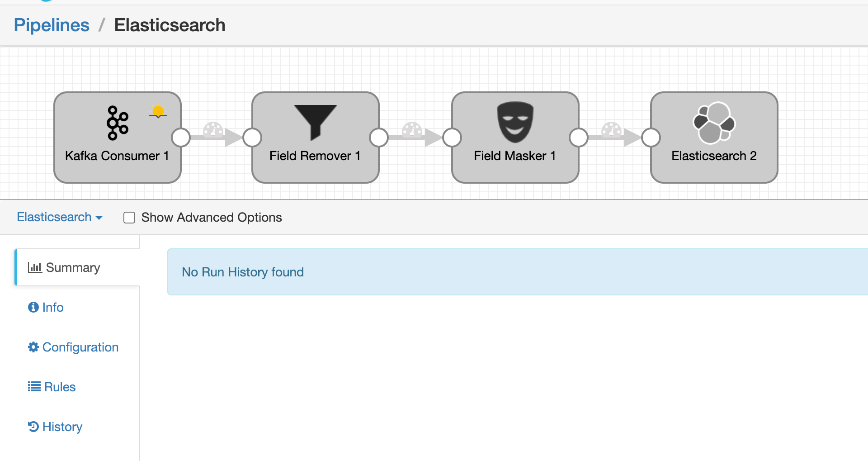
Task: Click Field Remover 1 input port circle
Action: (252, 138)
